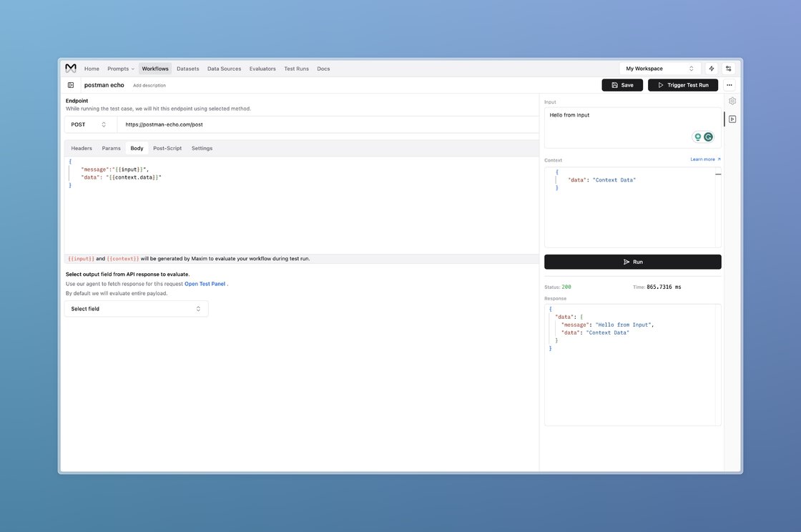801x532 pixels.
Task: Open the Datasets section
Action: click(x=188, y=69)
